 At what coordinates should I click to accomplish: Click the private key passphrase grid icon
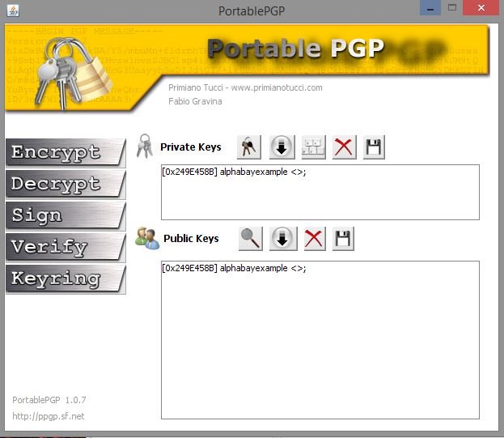313,147
